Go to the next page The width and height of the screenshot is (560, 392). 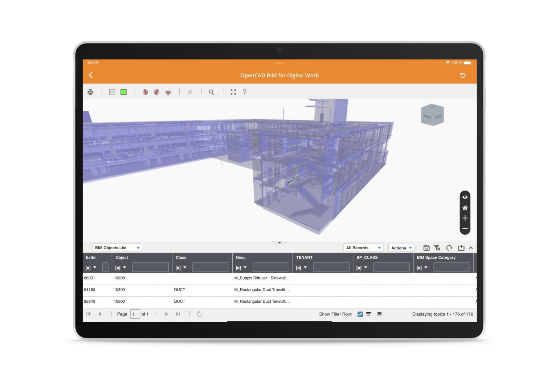click(x=166, y=314)
